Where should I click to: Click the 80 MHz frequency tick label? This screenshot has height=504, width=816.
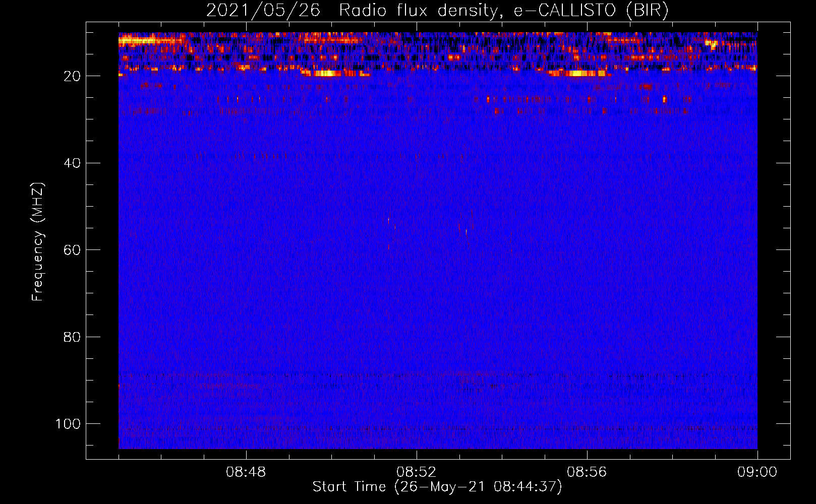tap(72, 337)
